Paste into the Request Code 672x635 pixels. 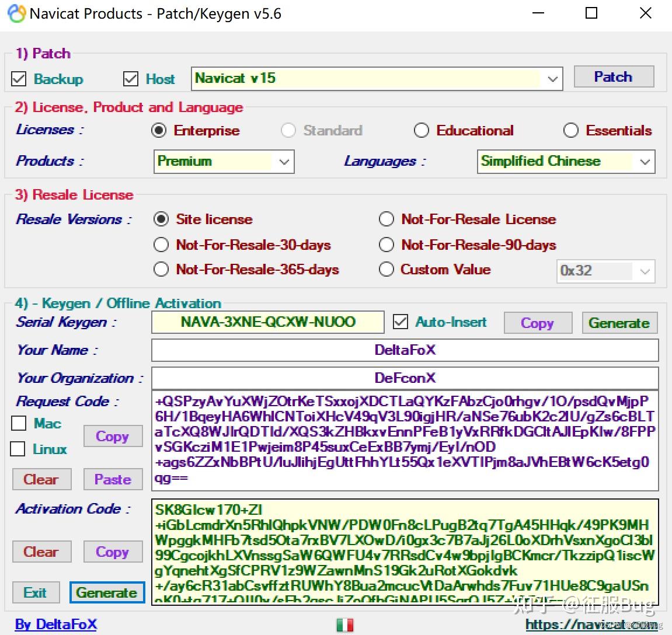(x=113, y=479)
